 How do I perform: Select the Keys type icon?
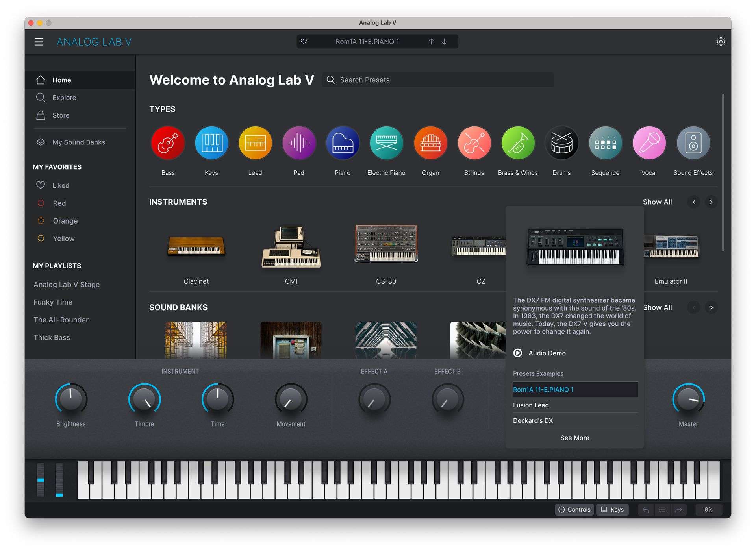tap(211, 143)
